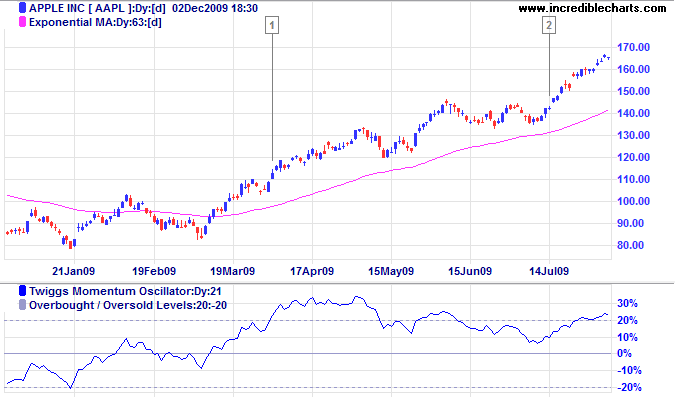Screen dimensions: 675x400
Task: Click chart annotation marker 2
Action: click(549, 25)
